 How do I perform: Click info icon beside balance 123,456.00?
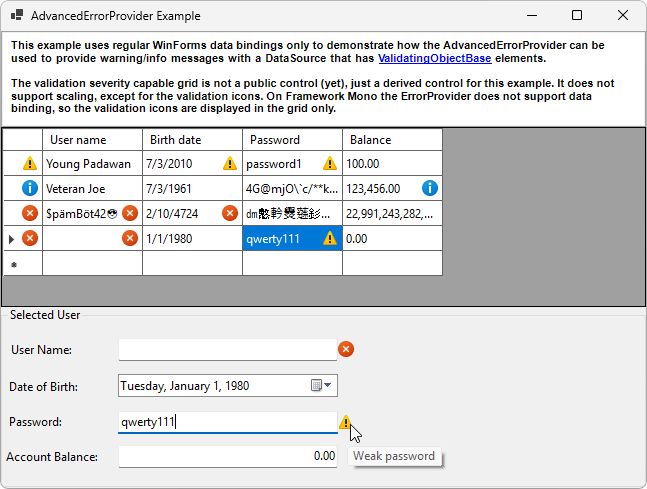click(x=430, y=188)
